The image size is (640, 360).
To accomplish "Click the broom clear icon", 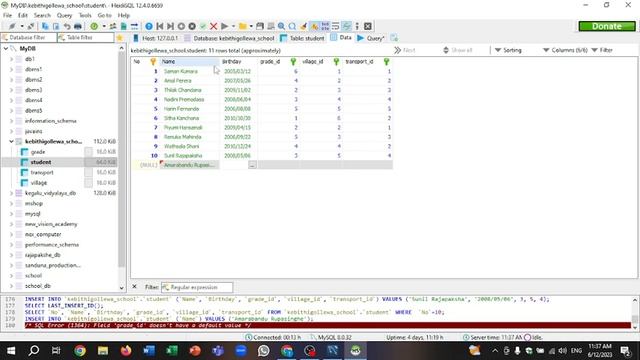I will tap(303, 26).
